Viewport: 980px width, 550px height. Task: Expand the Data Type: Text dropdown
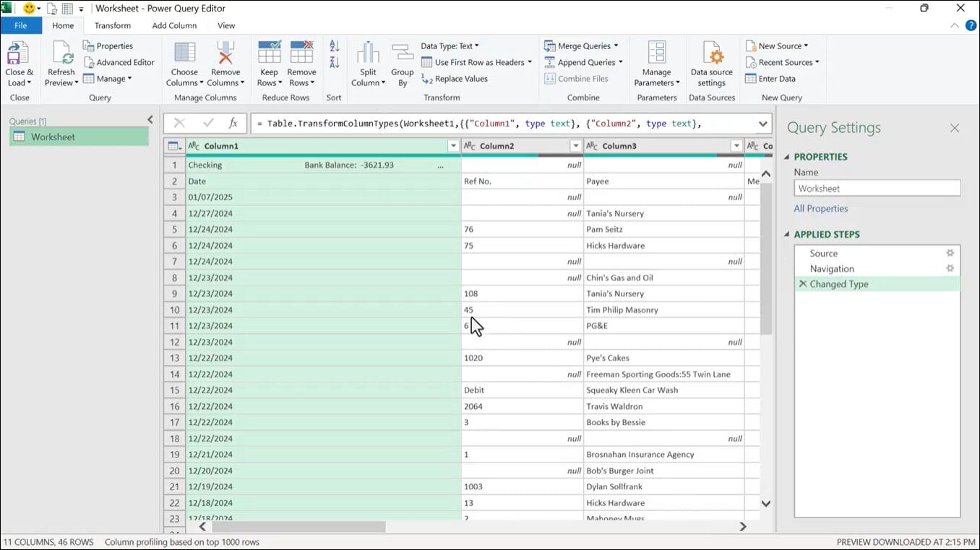[x=450, y=46]
